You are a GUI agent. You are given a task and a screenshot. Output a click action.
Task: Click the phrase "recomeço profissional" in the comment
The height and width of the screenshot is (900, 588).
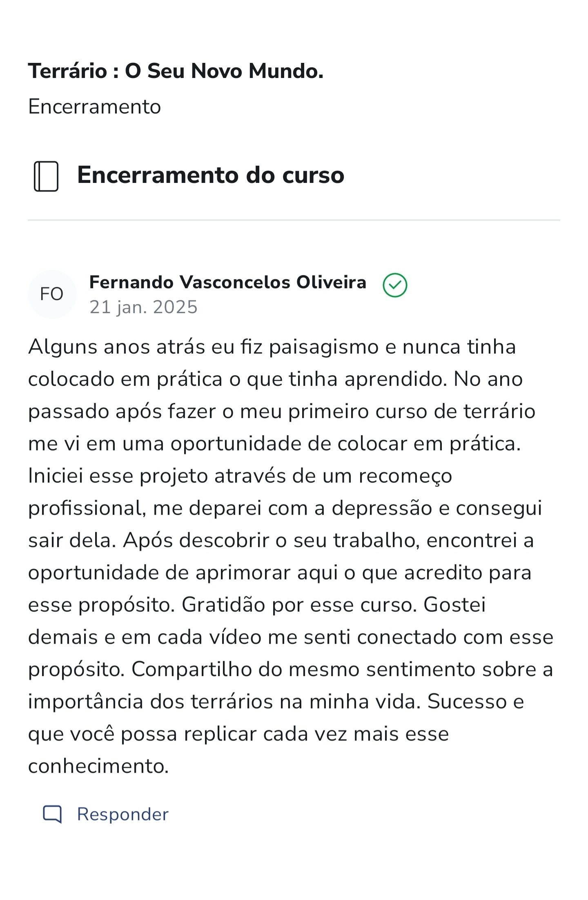405,476
